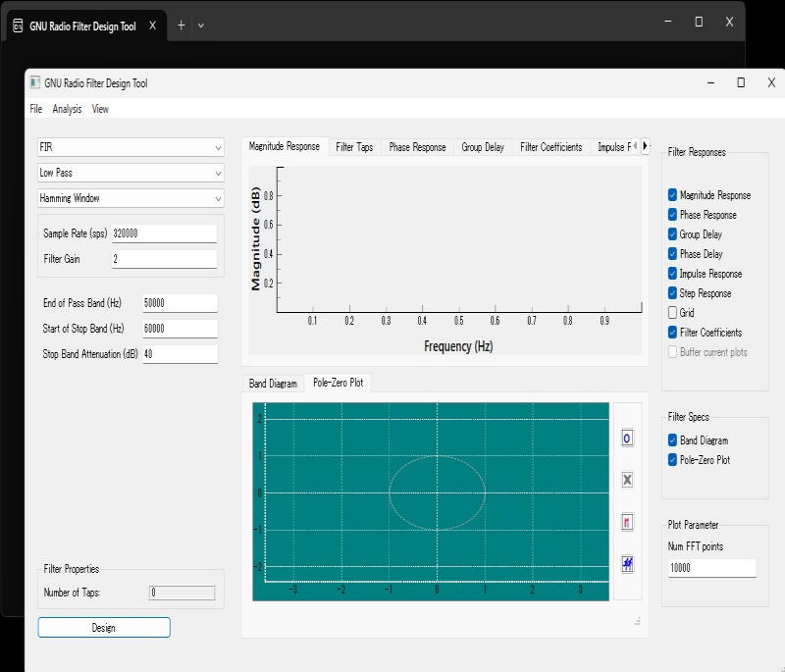The width and height of the screenshot is (785, 672).
Task: Click the Start of Stop Band input field
Action: (x=180, y=329)
